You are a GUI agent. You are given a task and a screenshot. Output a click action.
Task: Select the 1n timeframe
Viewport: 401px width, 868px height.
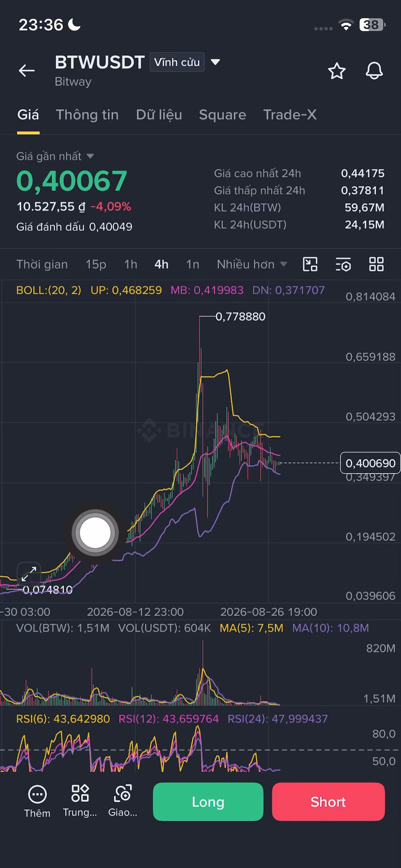click(x=193, y=264)
